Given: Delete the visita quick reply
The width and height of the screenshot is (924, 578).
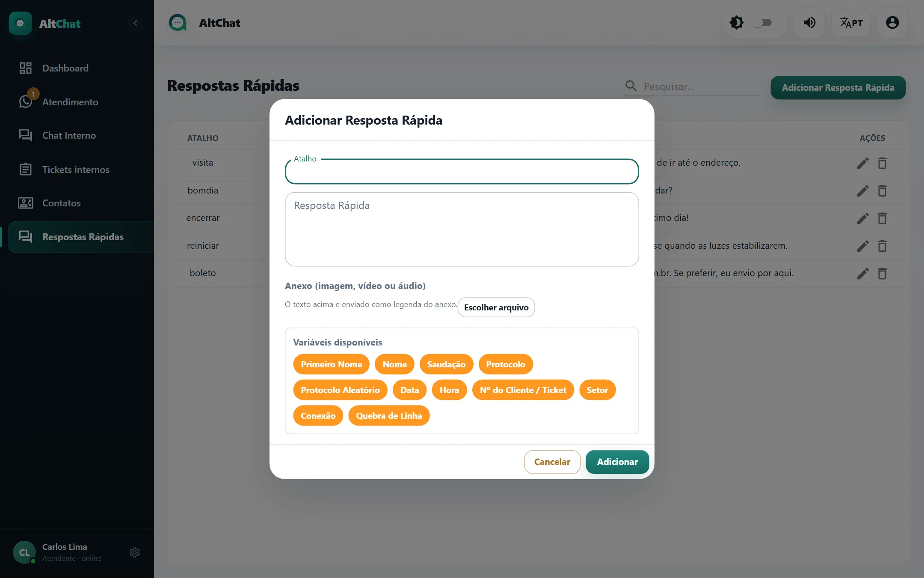Looking at the screenshot, I should click(x=882, y=163).
